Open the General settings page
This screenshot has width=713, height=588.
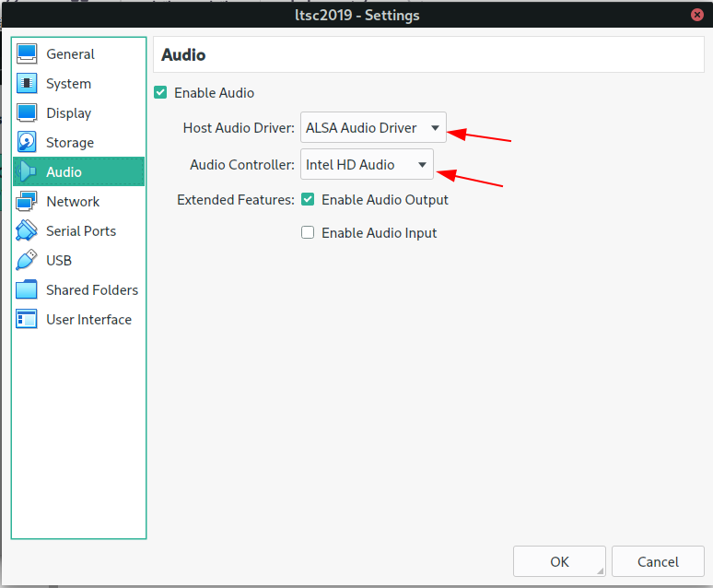[x=78, y=53]
